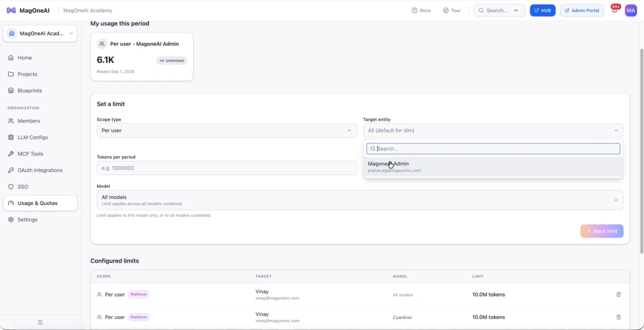Open the Docs link
The height and width of the screenshot is (330, 644).
(421, 10)
